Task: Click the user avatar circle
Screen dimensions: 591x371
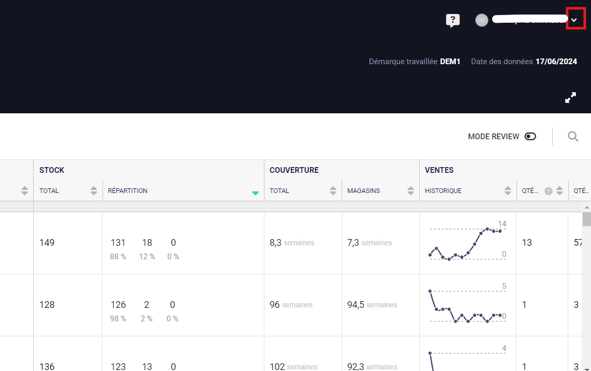Action: [482, 20]
